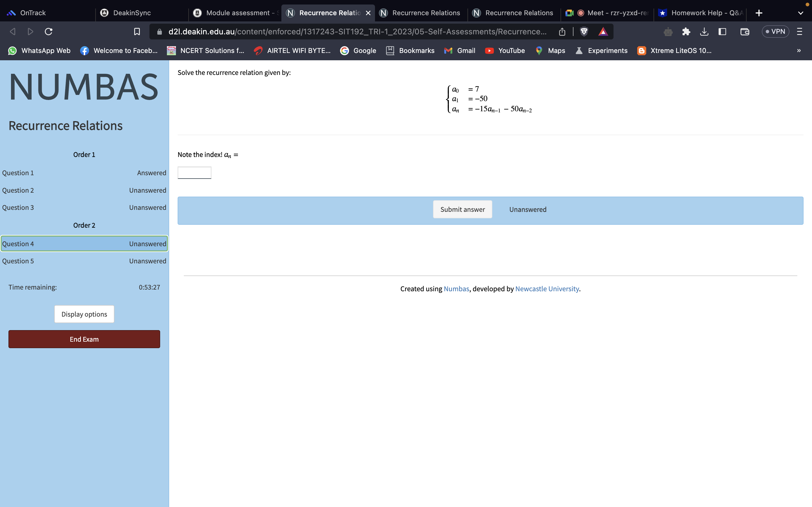The image size is (812, 507).
Task: Switch to the OnTrack tab
Action: coord(32,13)
